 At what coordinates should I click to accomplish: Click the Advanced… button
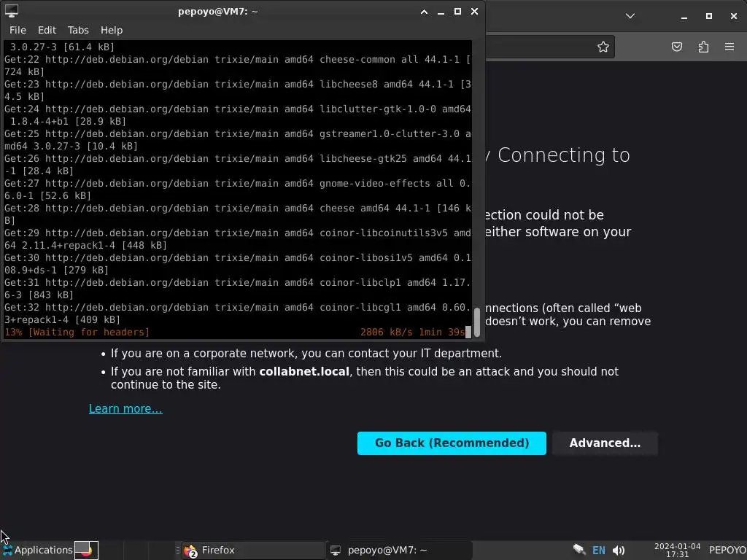(605, 443)
